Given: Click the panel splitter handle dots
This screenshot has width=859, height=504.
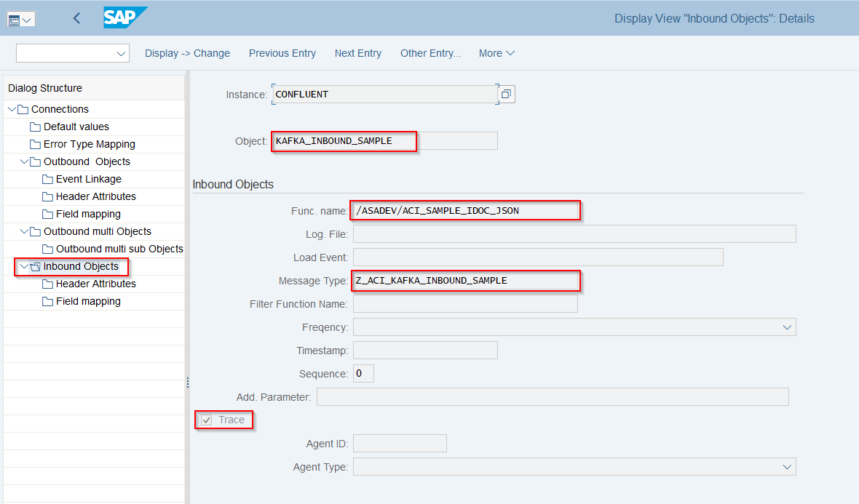Looking at the screenshot, I should [188, 383].
